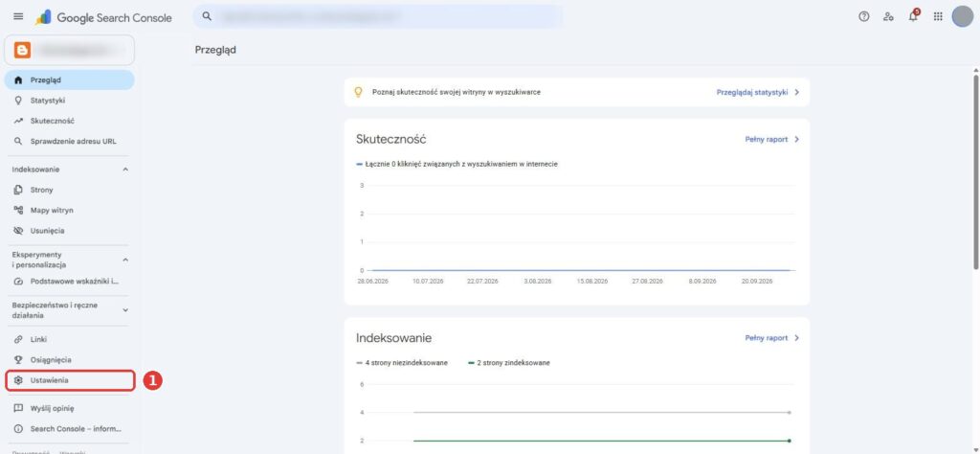The height and width of the screenshot is (454, 980).
Task: Open Podstawowe wskaźniki internetowe
Action: [69, 282]
